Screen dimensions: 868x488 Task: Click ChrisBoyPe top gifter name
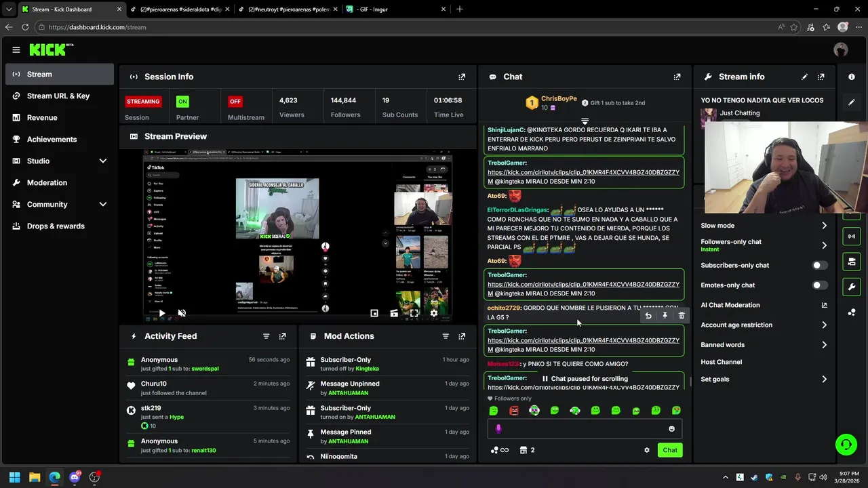tap(559, 99)
